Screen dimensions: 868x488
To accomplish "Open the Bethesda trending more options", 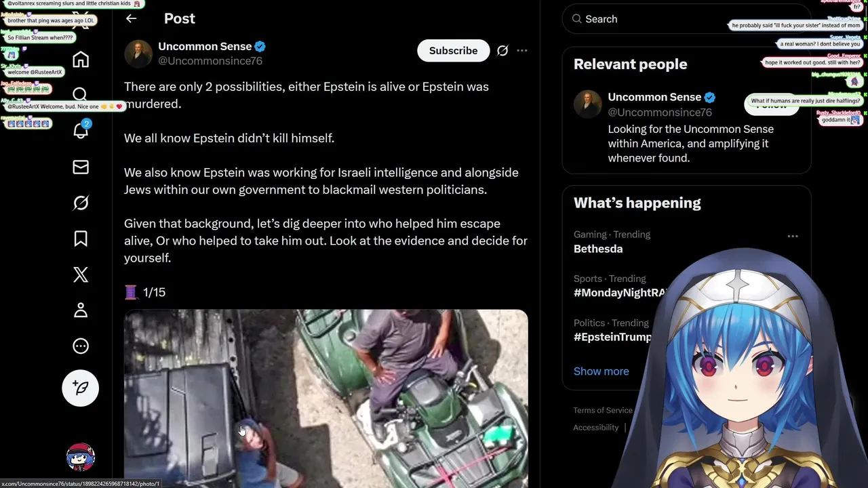I will 793,237.
